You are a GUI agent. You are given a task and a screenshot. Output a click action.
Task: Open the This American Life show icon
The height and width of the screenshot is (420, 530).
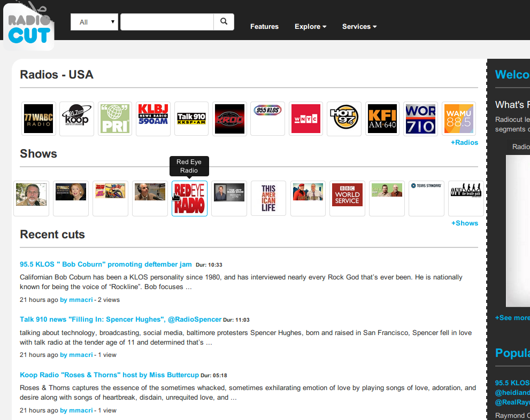(x=268, y=198)
